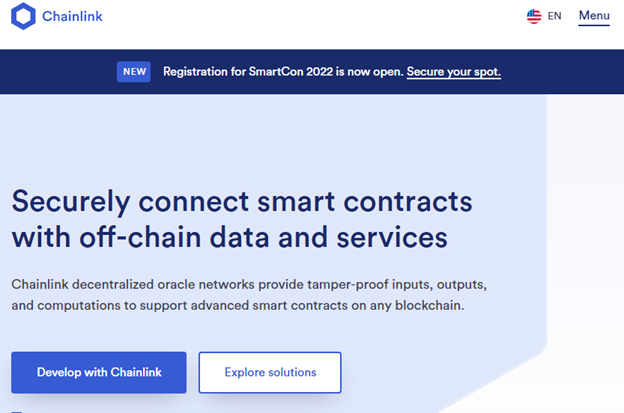Screen dimensions: 624x413
Task: Open the EN language selector
Action: click(554, 16)
